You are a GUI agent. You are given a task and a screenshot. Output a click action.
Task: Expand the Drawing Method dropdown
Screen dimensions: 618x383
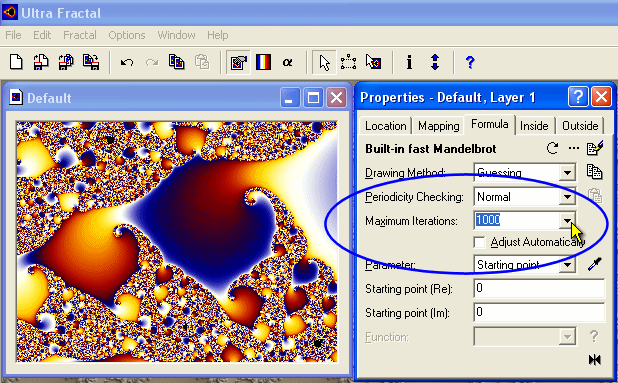coord(567,173)
